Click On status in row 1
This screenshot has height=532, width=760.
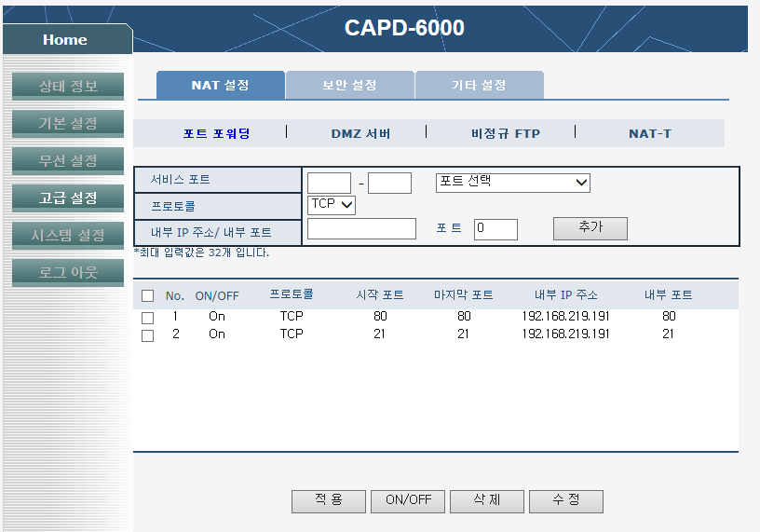(217, 316)
